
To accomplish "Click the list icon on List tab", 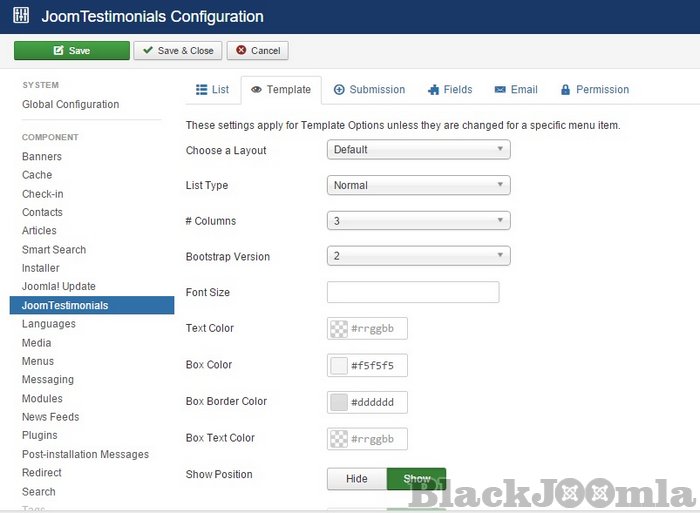I will pyautogui.click(x=201, y=90).
